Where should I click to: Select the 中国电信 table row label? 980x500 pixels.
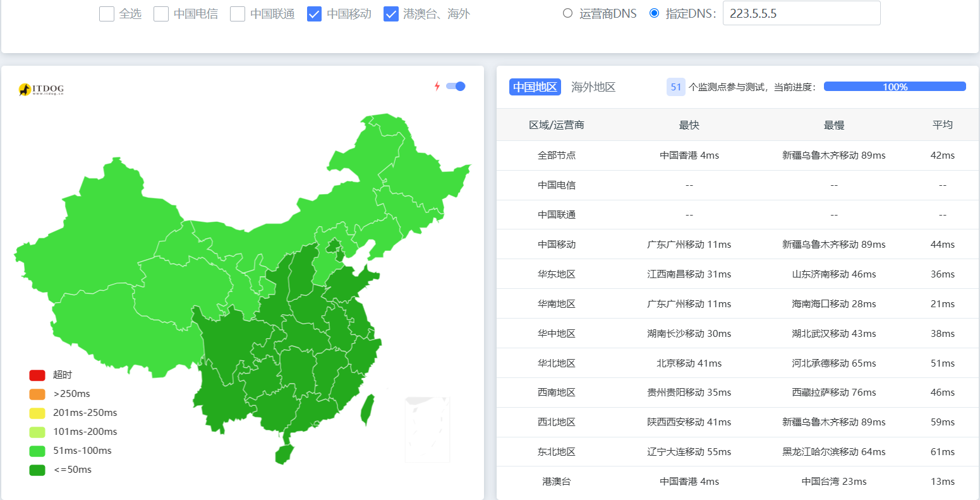557,185
